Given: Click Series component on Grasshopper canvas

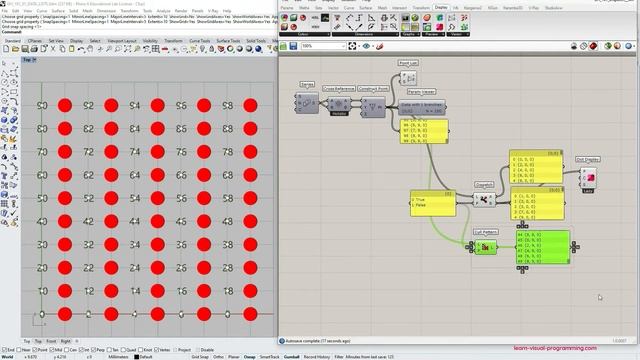Looking at the screenshot, I should [307, 103].
